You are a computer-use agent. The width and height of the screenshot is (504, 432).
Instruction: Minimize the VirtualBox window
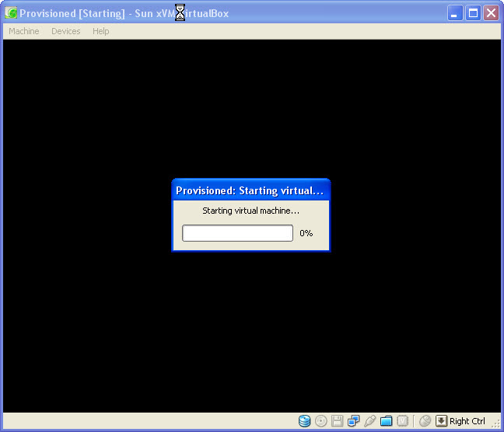455,13
